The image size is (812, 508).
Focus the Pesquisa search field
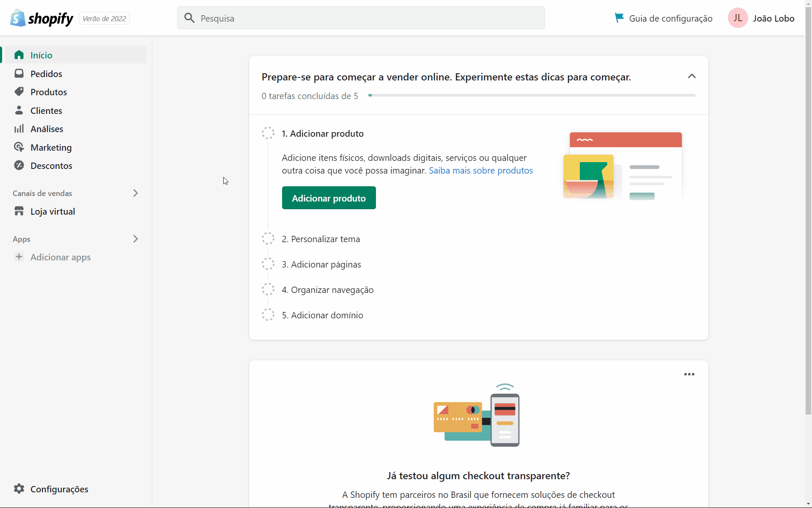[x=361, y=18]
